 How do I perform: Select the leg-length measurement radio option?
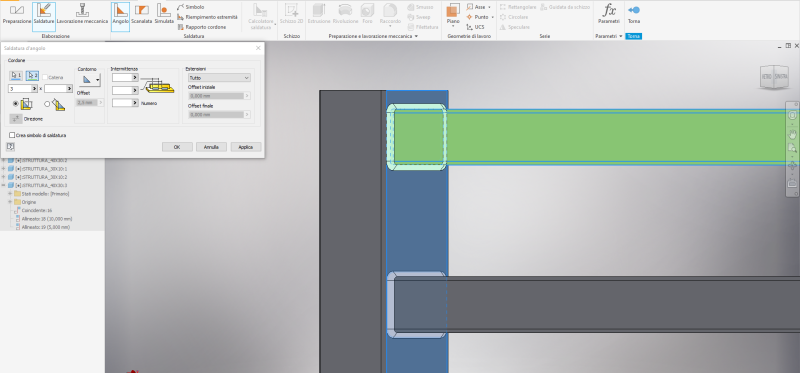16,104
